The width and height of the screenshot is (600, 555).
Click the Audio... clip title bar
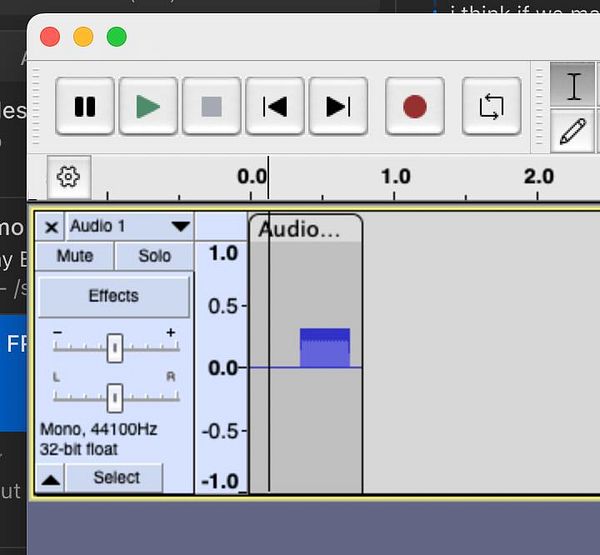pyautogui.click(x=305, y=229)
